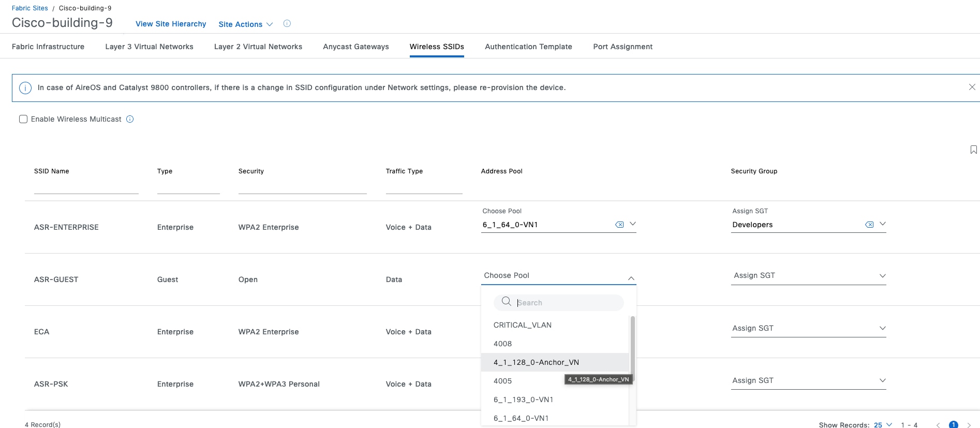Switch to Layer 3 Virtual Networks tab
This screenshot has width=980, height=428.
149,47
